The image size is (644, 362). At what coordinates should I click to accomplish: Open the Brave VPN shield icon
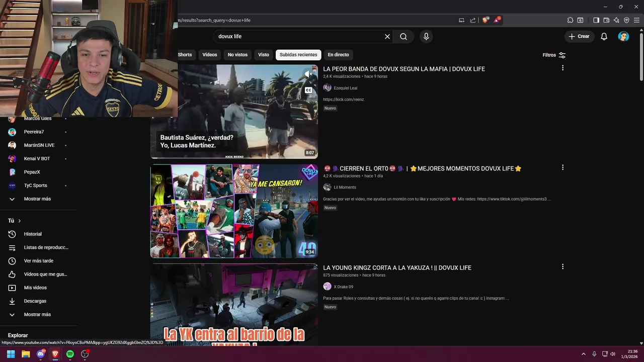point(626,20)
